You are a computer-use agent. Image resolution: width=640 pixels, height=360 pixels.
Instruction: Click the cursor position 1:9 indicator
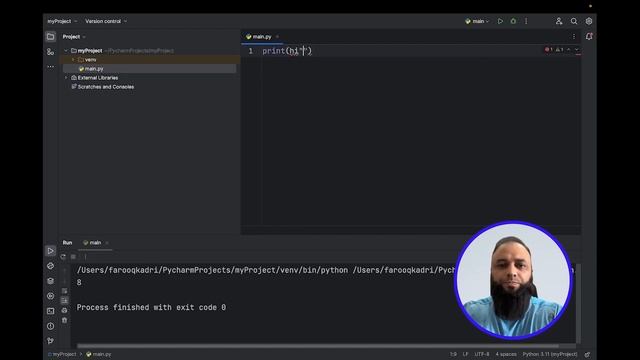[x=453, y=354]
